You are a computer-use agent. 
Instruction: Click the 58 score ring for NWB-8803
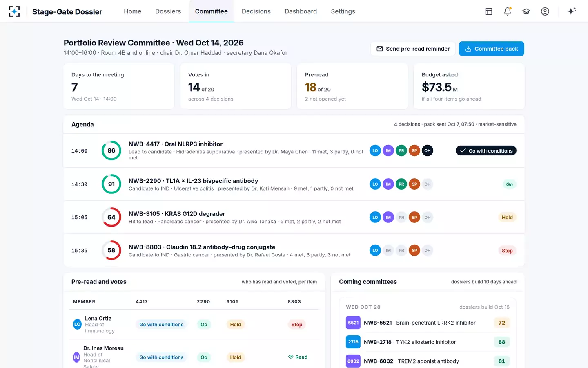111,250
